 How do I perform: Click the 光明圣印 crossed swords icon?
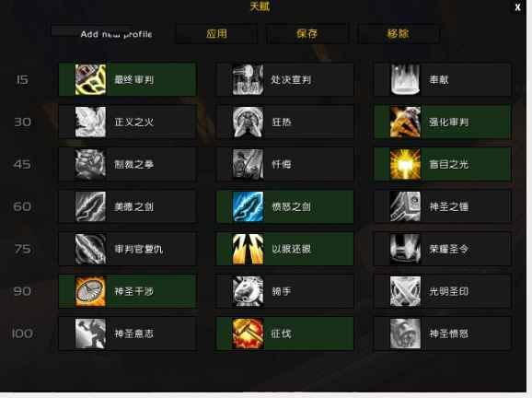pos(405,291)
